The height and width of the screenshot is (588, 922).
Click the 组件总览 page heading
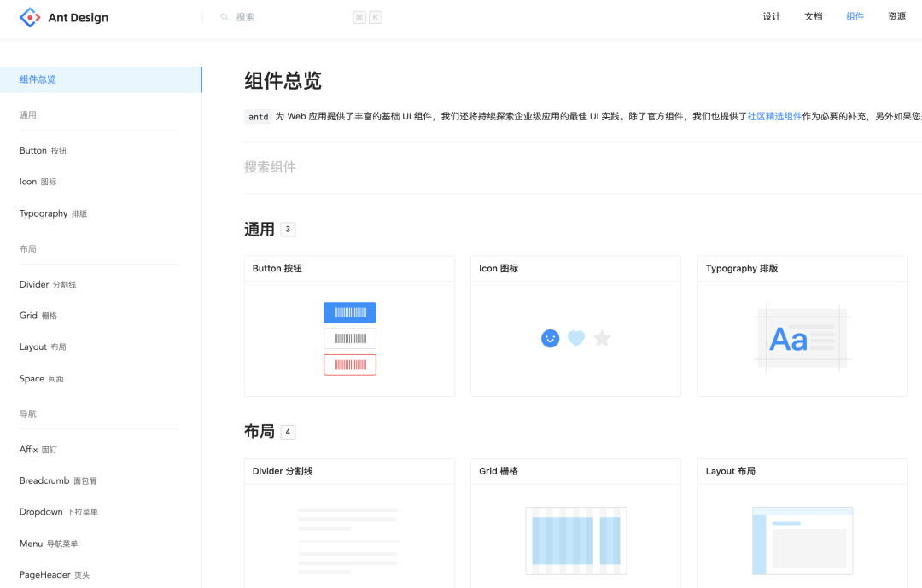[283, 80]
